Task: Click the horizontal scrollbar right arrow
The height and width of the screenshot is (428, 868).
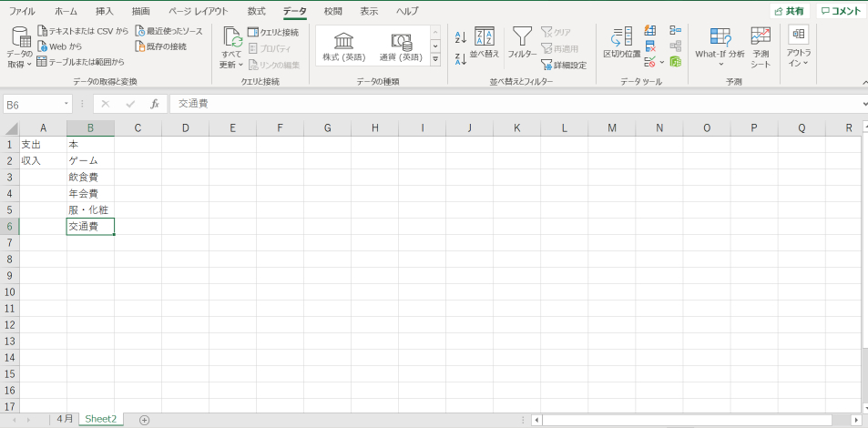Action: (857, 420)
